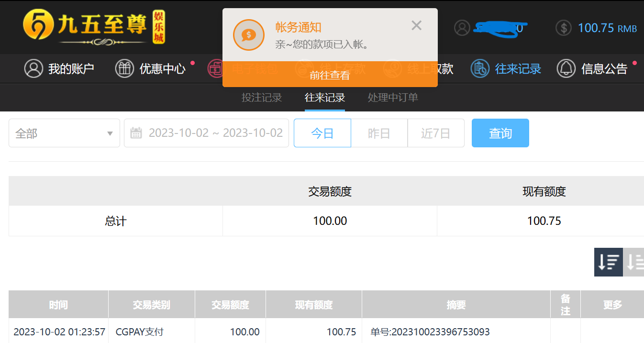Click the 查询 search button
This screenshot has height=343, width=644.
(x=500, y=133)
